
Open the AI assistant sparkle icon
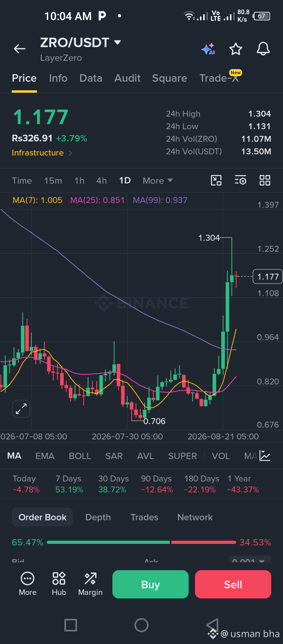click(x=208, y=49)
